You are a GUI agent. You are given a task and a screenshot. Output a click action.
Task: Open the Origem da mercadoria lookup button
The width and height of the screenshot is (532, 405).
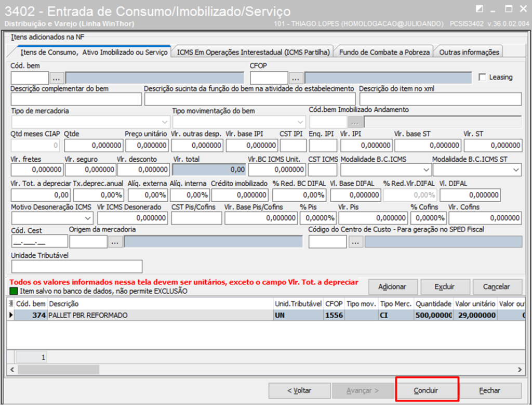coord(115,242)
